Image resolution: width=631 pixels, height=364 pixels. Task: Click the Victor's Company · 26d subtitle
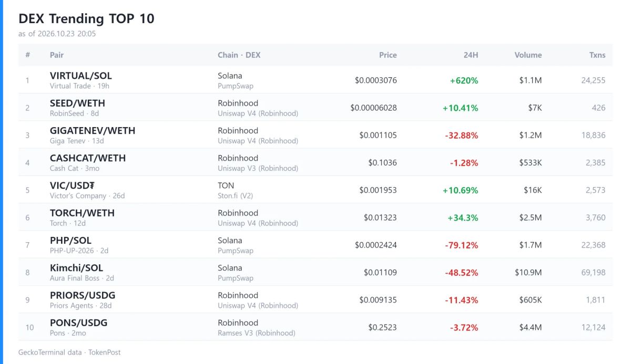click(x=87, y=196)
